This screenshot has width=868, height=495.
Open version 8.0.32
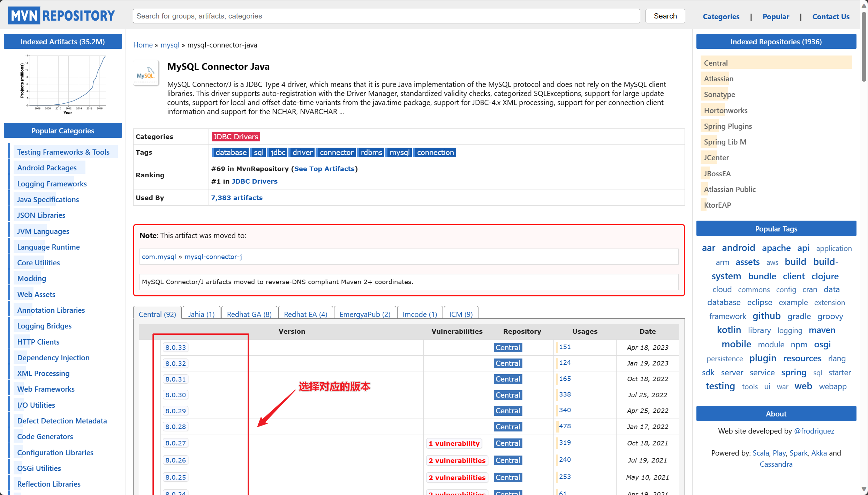[175, 363]
